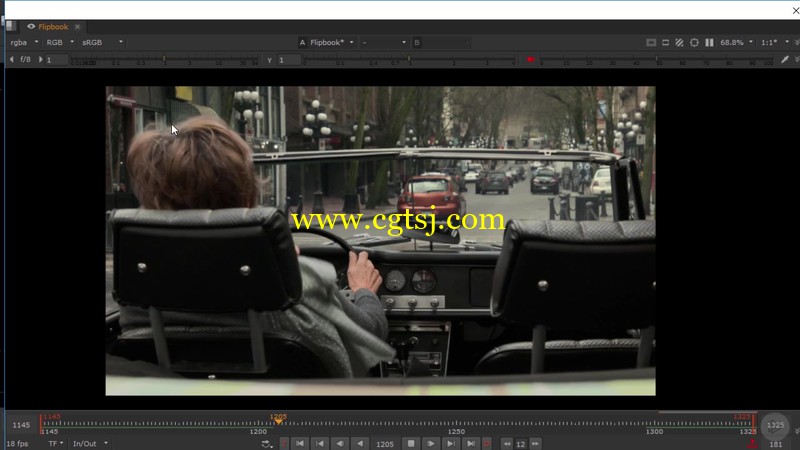Open the 1:1 proxy scale dropdown
The image size is (800, 450).
pyautogui.click(x=774, y=42)
